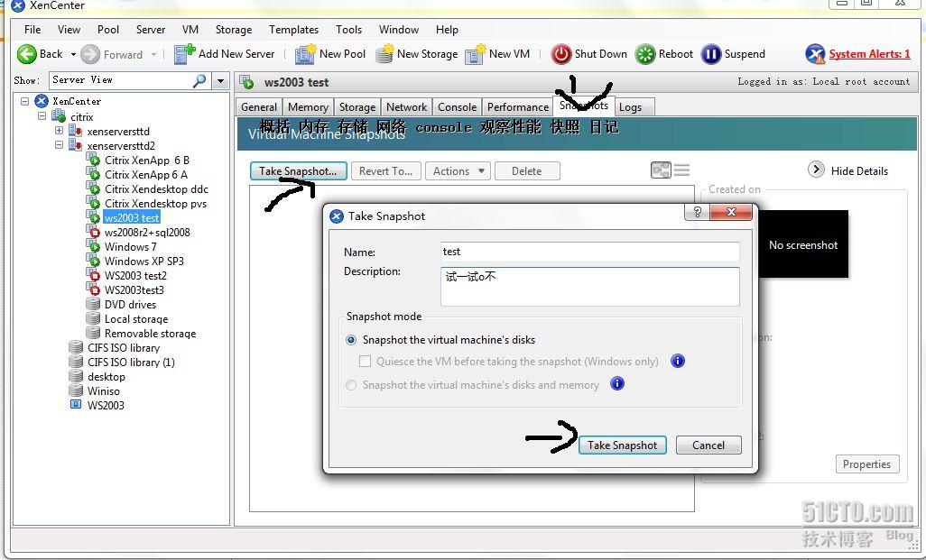Click the New Storage icon
The image size is (926, 560).
click(x=384, y=54)
